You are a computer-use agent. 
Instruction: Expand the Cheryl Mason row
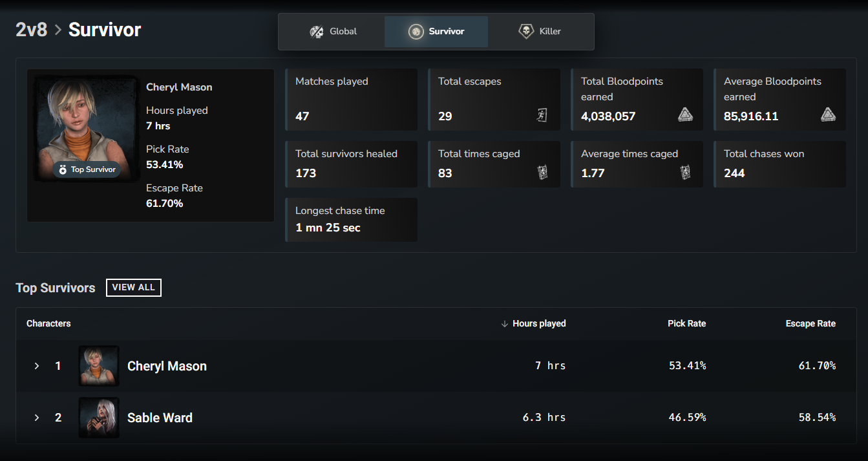click(37, 366)
